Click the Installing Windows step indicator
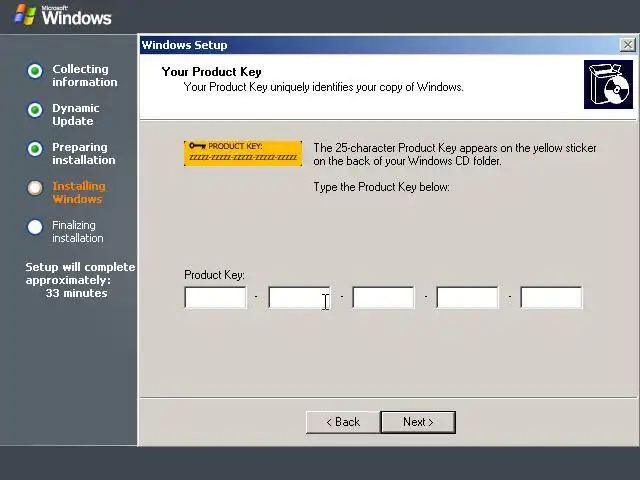 point(35,188)
